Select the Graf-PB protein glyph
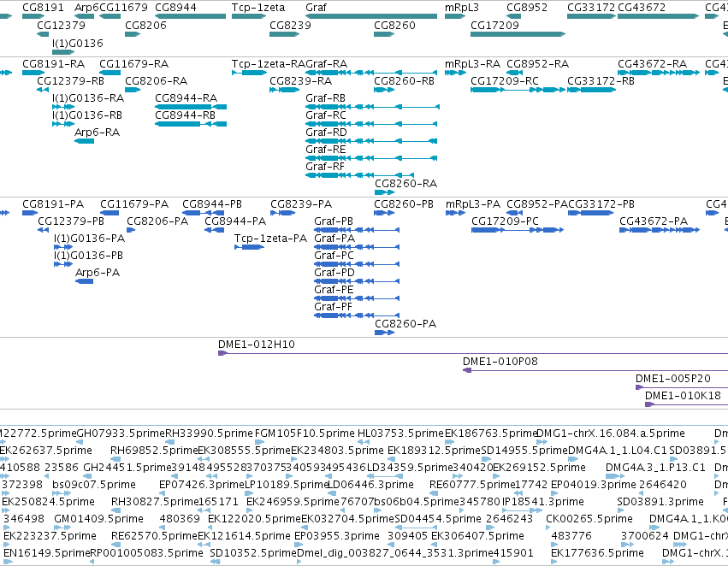The height and width of the screenshot is (566, 728). tap(357, 230)
